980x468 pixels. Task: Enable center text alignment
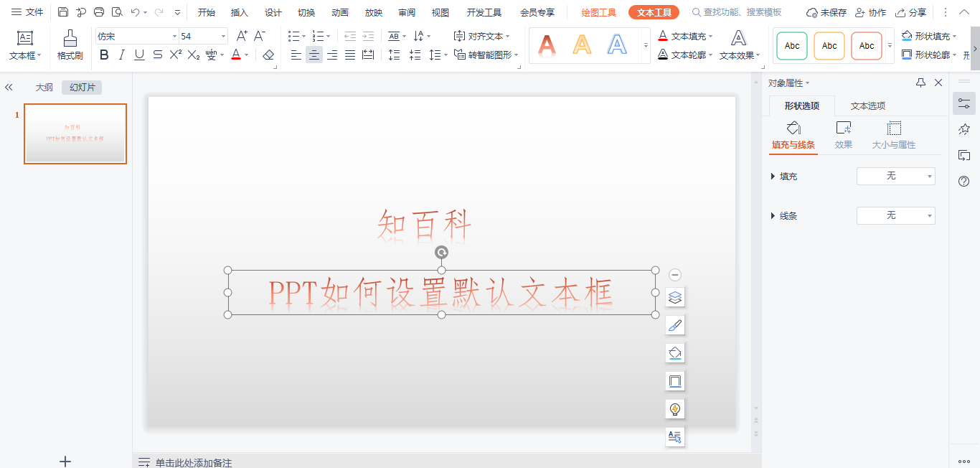[314, 55]
